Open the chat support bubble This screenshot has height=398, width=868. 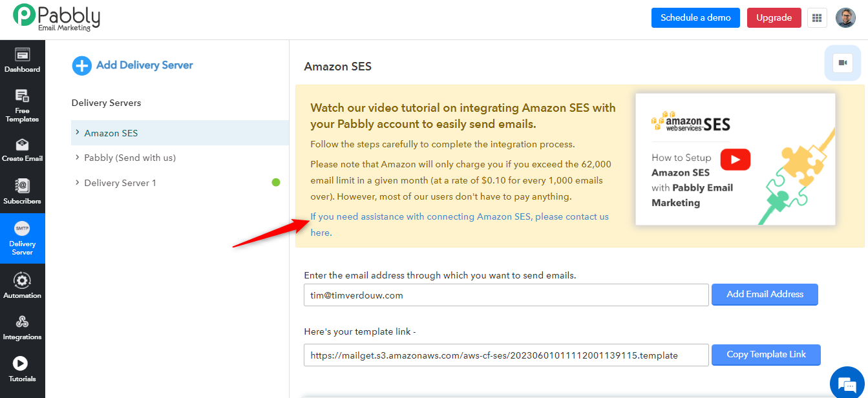click(x=846, y=382)
